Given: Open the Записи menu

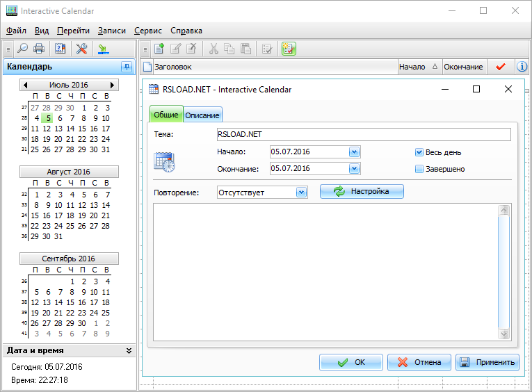Looking at the screenshot, I should 112,31.
